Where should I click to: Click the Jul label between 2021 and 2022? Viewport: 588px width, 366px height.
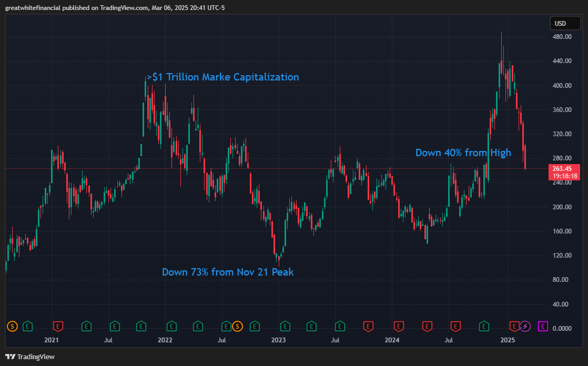[x=108, y=340]
